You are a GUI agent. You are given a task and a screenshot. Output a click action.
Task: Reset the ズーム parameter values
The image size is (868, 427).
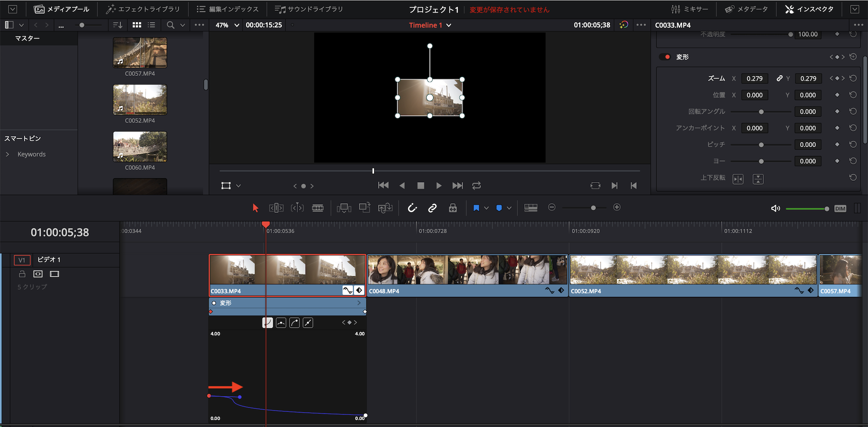tap(853, 78)
